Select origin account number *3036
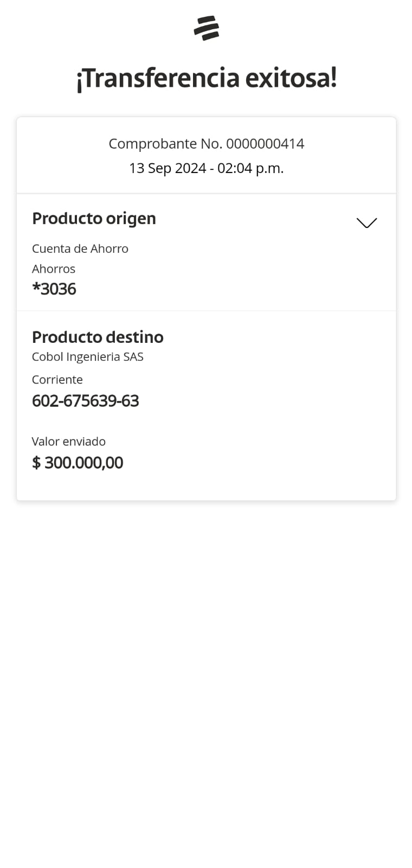The height and width of the screenshot is (868, 412). (54, 289)
